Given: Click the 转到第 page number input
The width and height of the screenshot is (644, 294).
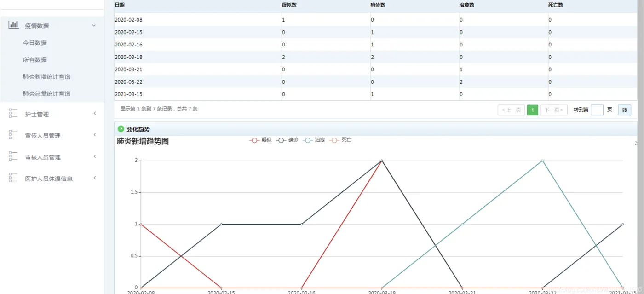Looking at the screenshot, I should coord(597,110).
